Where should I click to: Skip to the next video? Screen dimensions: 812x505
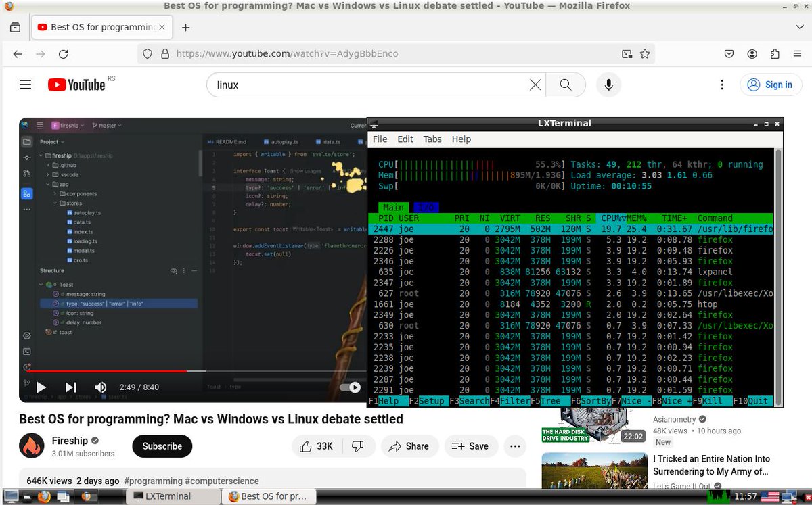[70, 387]
